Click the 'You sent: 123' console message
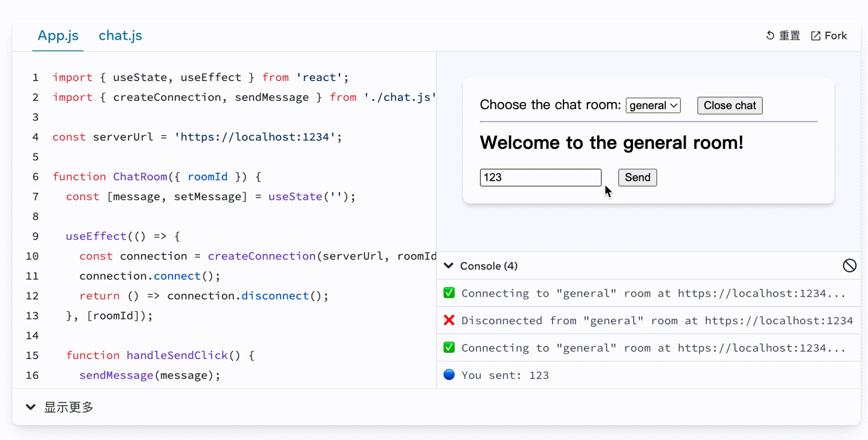The width and height of the screenshot is (868, 440). 505,375
